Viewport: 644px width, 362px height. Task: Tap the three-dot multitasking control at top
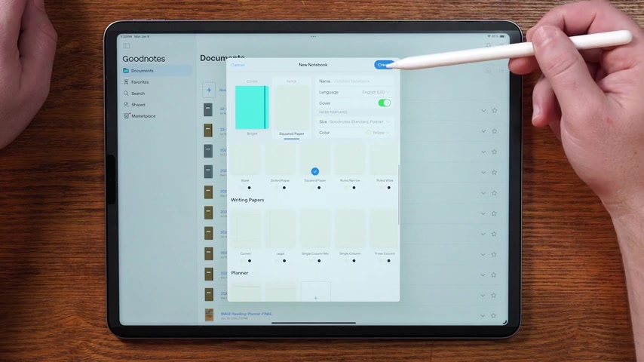[x=314, y=36]
